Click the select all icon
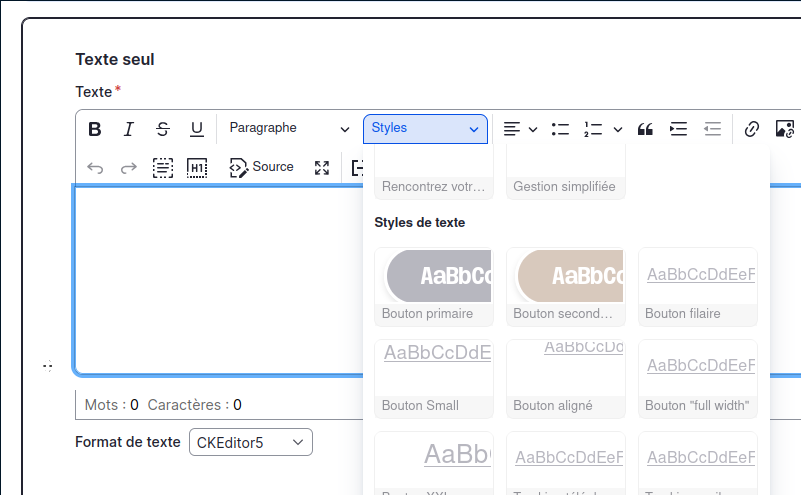 pyautogui.click(x=163, y=168)
